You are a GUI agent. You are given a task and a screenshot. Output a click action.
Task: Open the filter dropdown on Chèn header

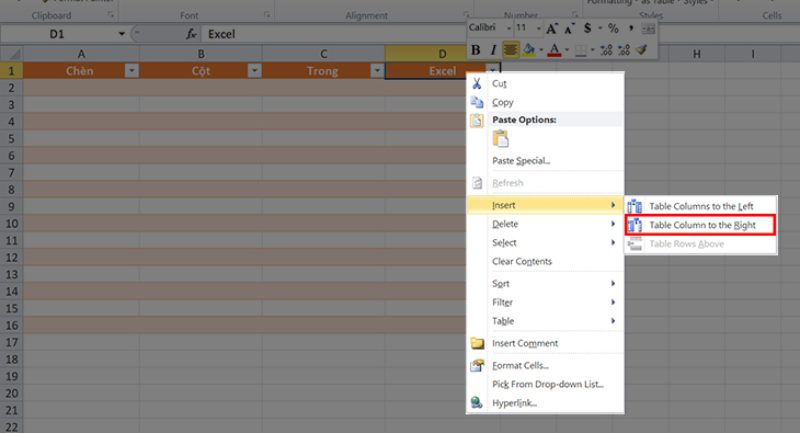coord(131,71)
